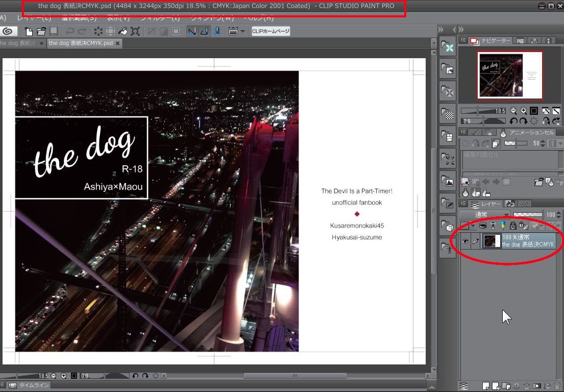Click navigator Flip Vertical icon
Screen dimensions: 564x392
coord(556,121)
